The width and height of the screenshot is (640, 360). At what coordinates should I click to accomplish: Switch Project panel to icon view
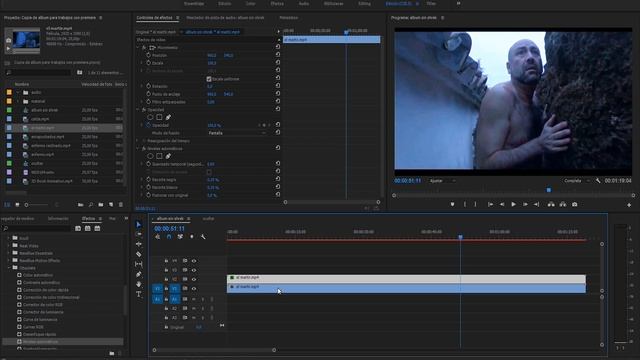[17, 204]
